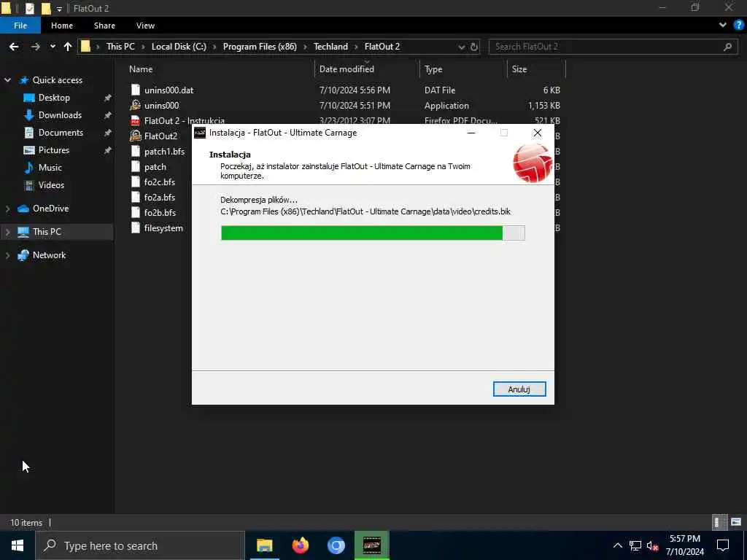Image resolution: width=747 pixels, height=560 pixels.
Task: Switch to the View ribbon tab
Action: pos(145,26)
